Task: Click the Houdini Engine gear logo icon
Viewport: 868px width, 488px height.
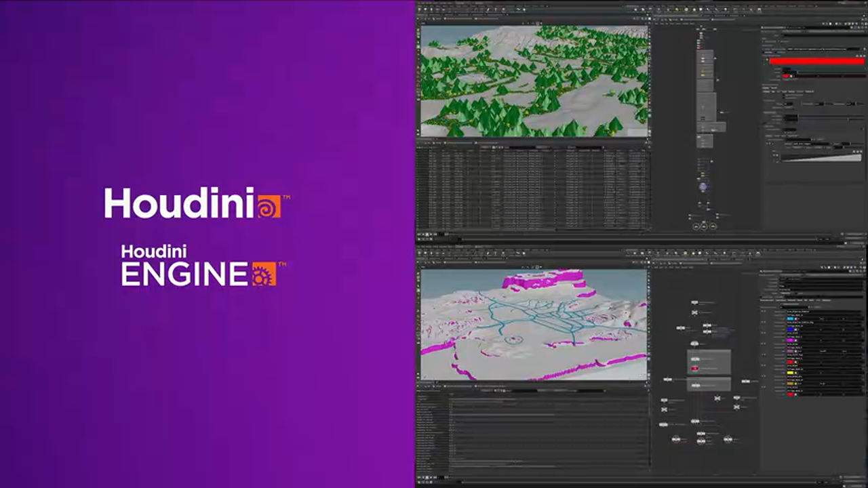Action: tap(264, 274)
